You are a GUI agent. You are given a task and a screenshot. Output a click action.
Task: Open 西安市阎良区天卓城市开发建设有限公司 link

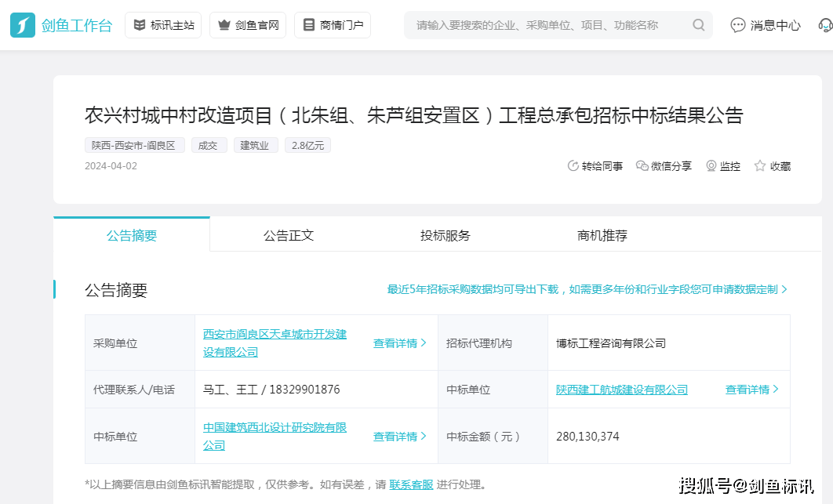click(275, 343)
